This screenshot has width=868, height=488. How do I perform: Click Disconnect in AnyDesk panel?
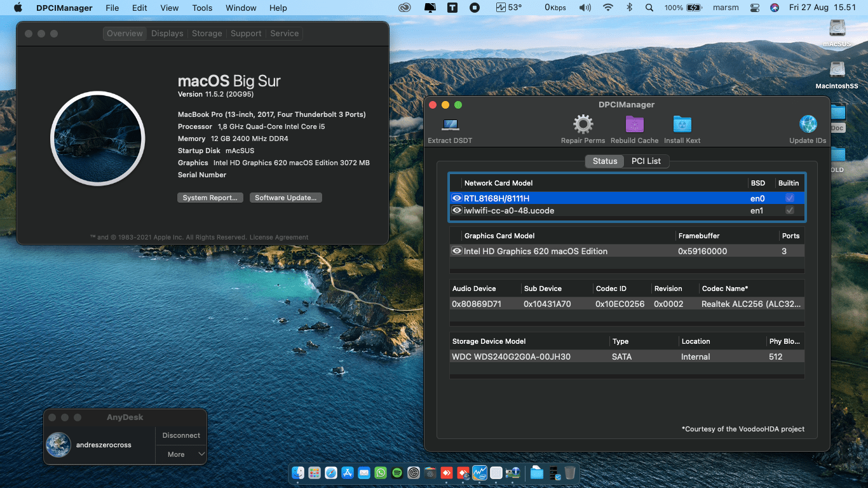click(181, 435)
